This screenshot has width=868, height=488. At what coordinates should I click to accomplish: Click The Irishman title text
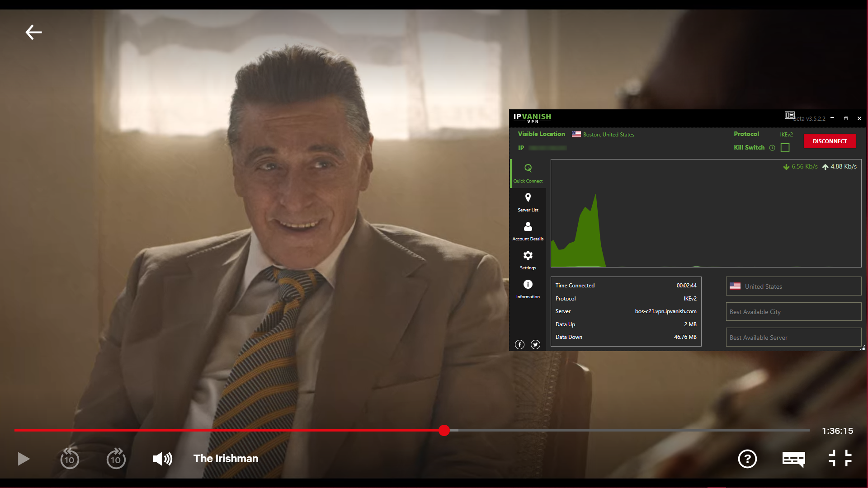(226, 459)
